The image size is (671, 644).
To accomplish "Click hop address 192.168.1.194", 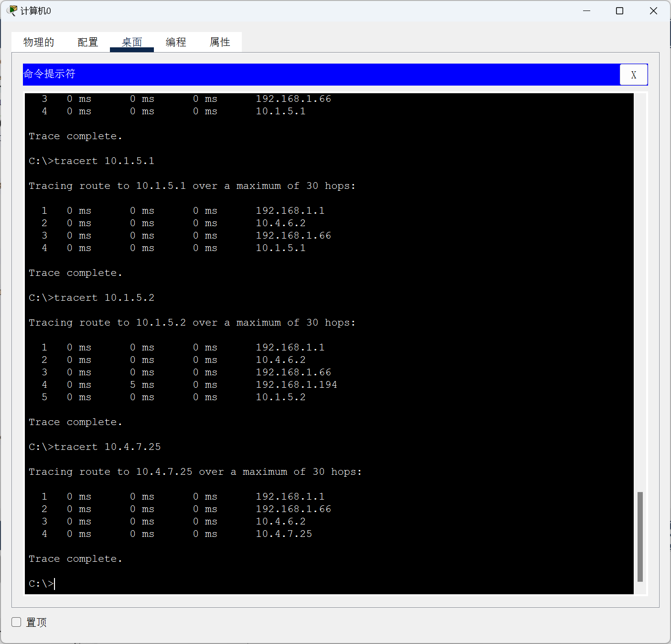I will [296, 385].
